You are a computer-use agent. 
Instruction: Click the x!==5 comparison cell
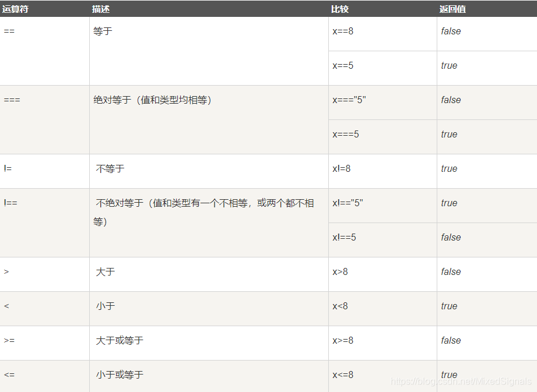[x=382, y=240]
